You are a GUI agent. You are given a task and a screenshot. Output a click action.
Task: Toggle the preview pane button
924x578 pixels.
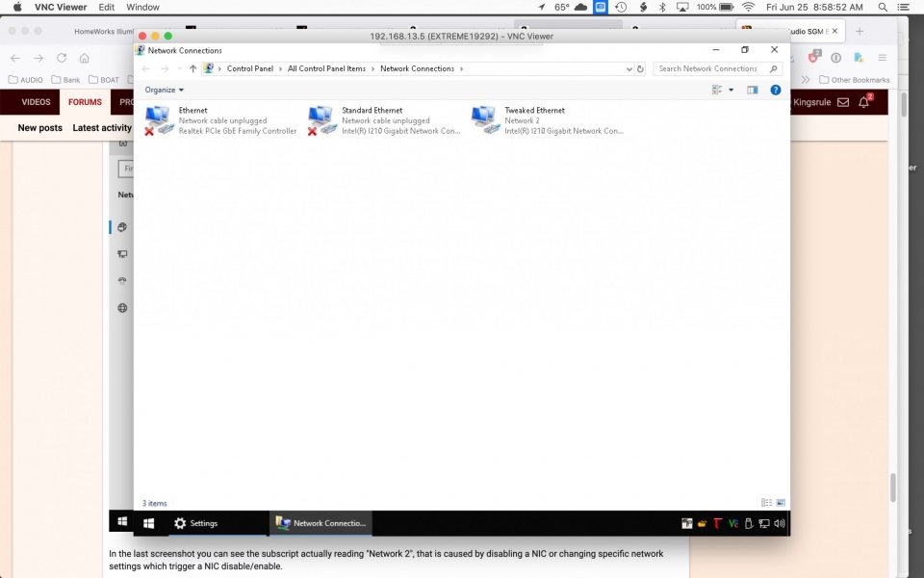[753, 90]
